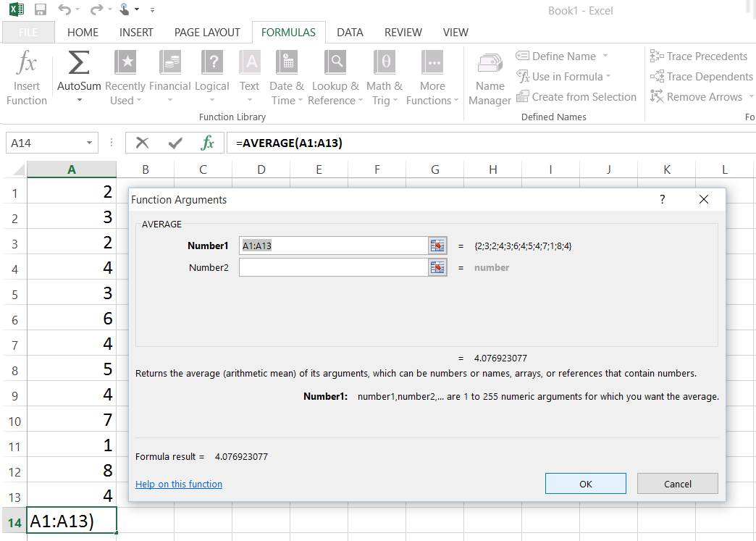Select row 14 header
Viewport: 756px width, 541px height.
pyautogui.click(x=14, y=523)
